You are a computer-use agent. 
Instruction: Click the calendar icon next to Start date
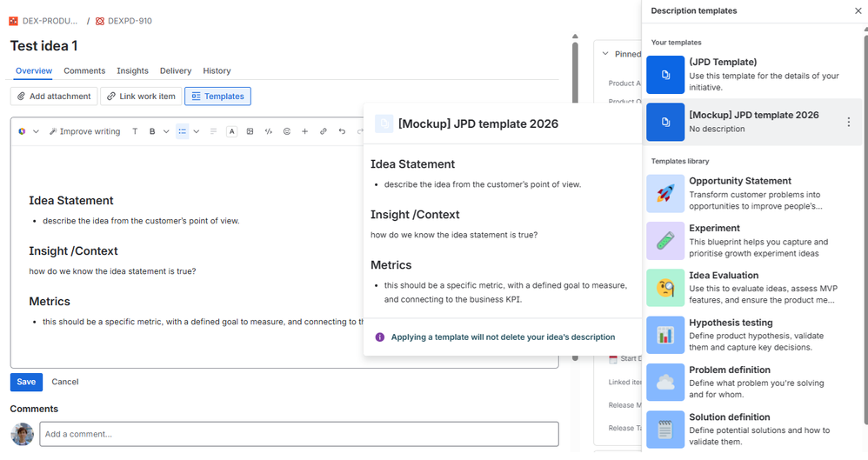(x=613, y=359)
